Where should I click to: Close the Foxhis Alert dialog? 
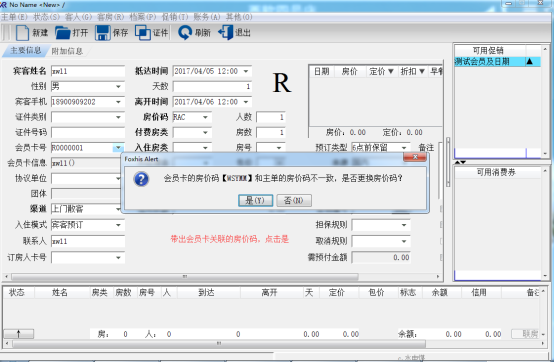coord(415,157)
